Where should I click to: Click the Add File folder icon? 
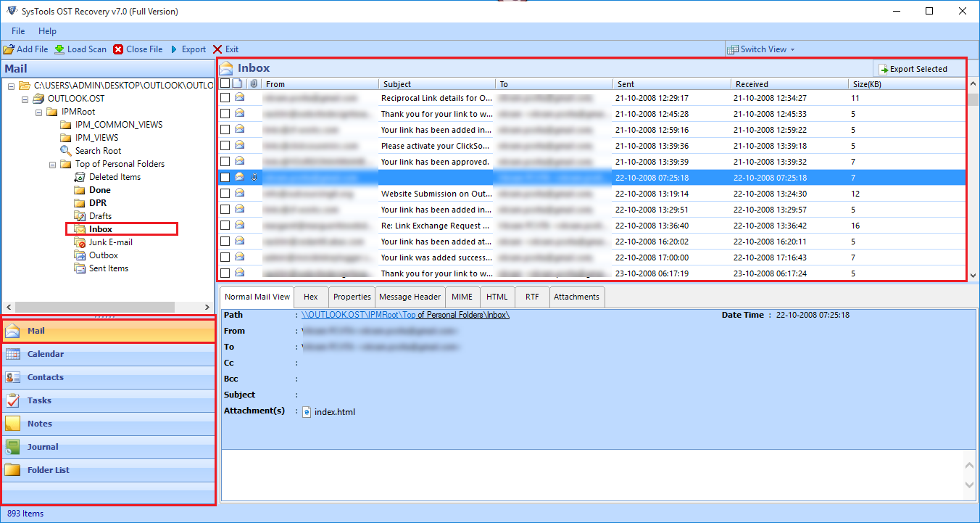click(x=9, y=49)
